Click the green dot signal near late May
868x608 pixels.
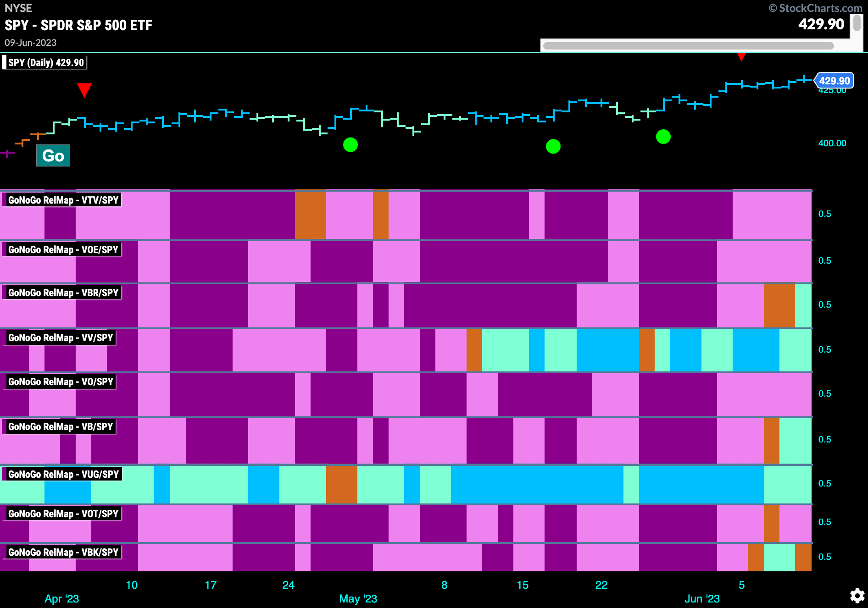pos(663,137)
